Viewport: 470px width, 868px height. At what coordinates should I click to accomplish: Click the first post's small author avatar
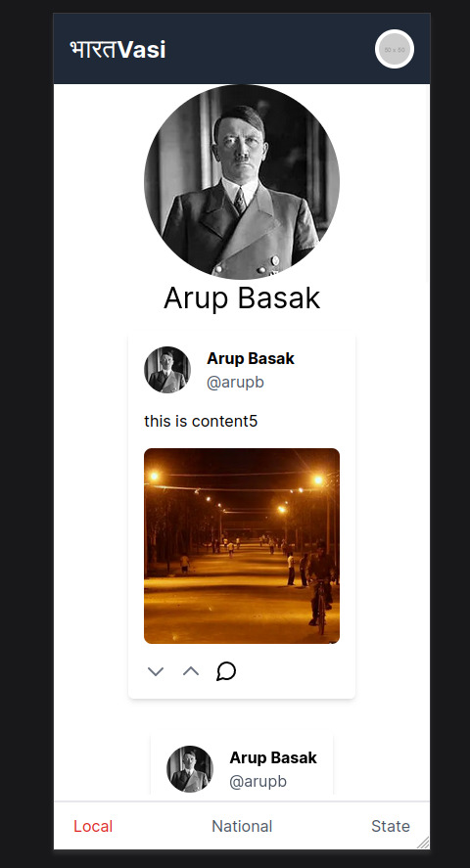167,370
